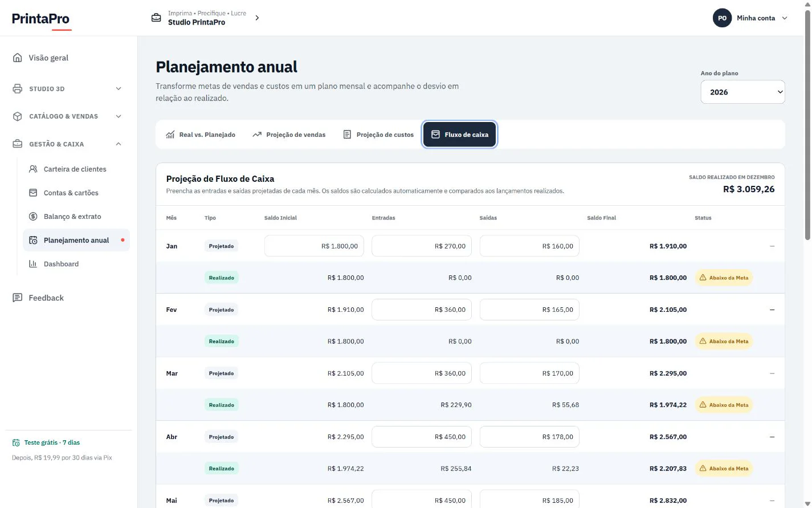This screenshot has width=812, height=508.
Task: Click the saldo value R$ 3.059,26
Action: coord(749,189)
